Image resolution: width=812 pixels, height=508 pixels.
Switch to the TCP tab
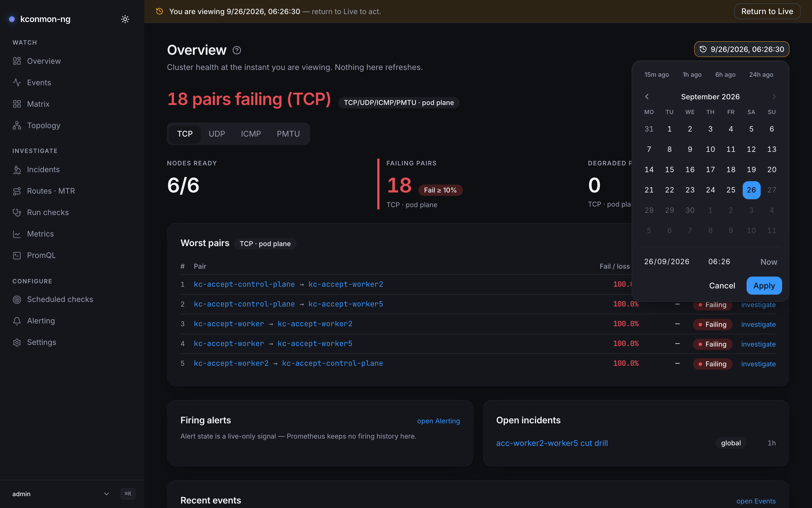pyautogui.click(x=185, y=134)
